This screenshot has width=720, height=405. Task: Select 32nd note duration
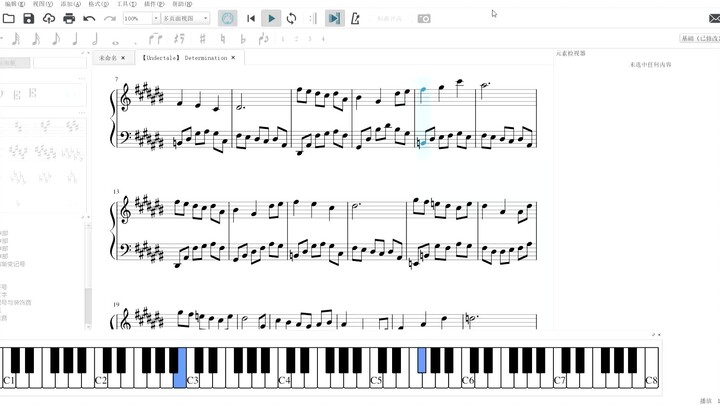(x=16, y=39)
